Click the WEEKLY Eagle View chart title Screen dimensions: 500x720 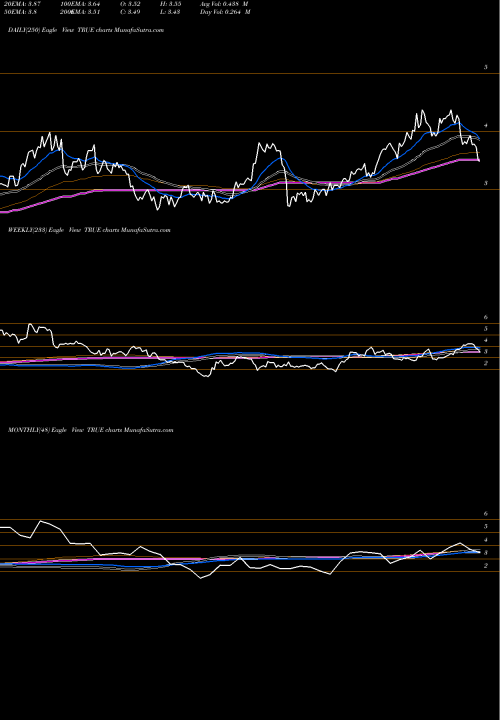click(x=89, y=230)
